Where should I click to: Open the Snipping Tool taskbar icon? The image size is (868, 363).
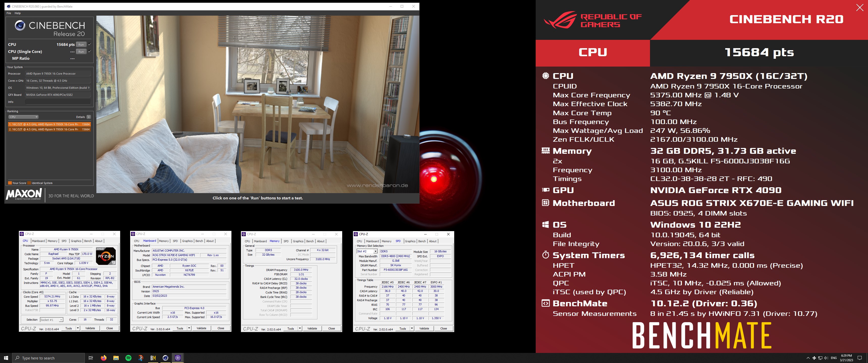click(141, 358)
